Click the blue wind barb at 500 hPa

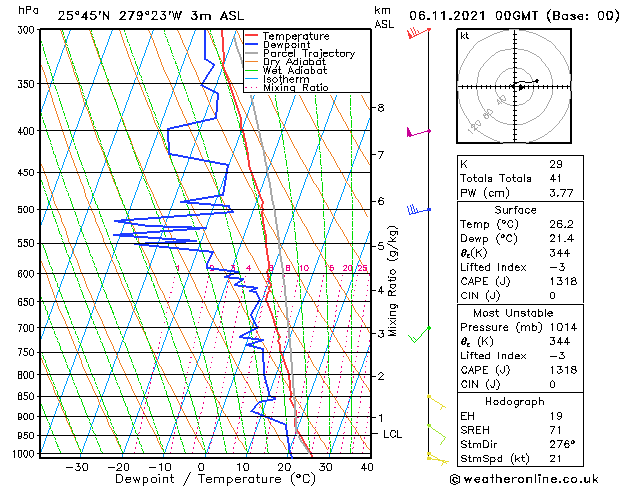(419, 209)
